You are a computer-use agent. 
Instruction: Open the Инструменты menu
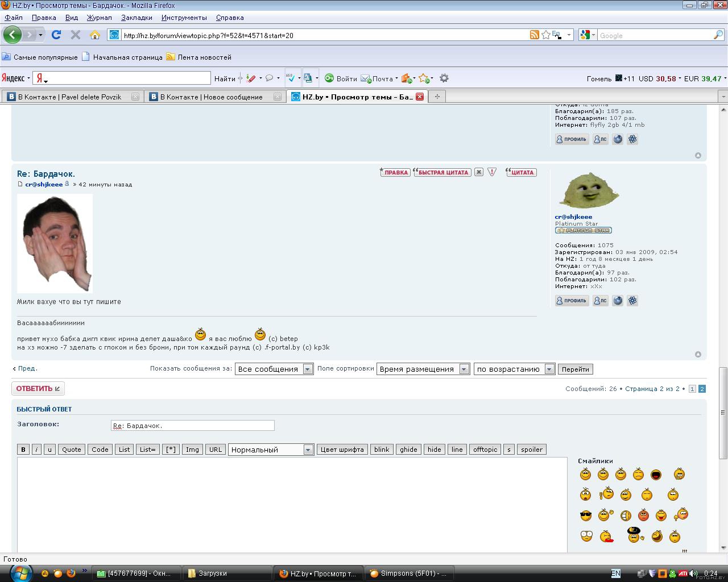pyautogui.click(x=184, y=18)
